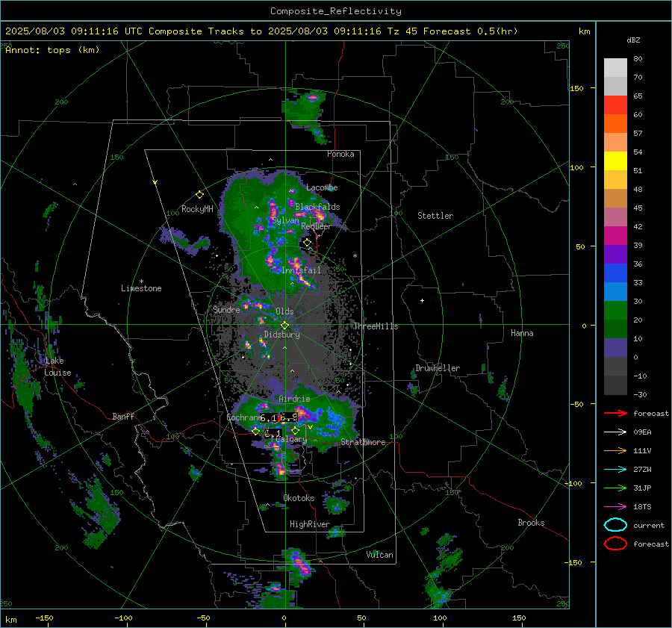Click the yellow diamond marker near RockyMH

tap(199, 195)
